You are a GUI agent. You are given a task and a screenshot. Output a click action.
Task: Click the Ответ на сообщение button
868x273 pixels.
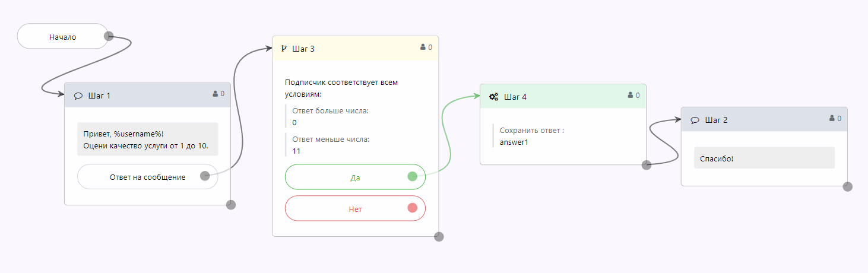(x=147, y=177)
